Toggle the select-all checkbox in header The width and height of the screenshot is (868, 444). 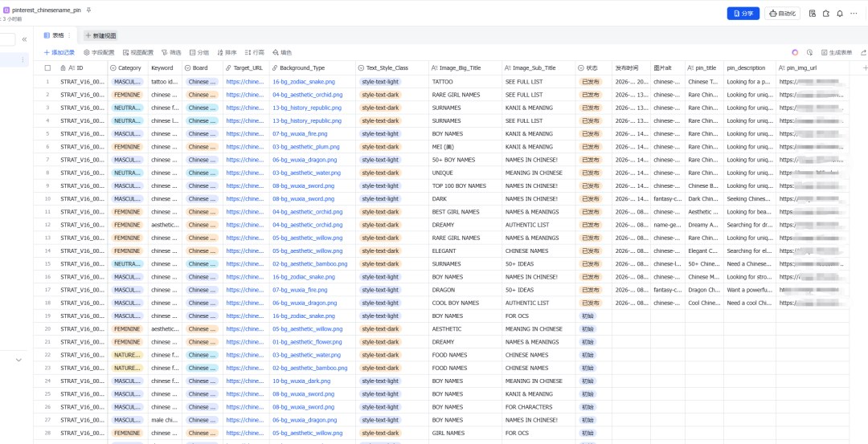pyautogui.click(x=47, y=68)
